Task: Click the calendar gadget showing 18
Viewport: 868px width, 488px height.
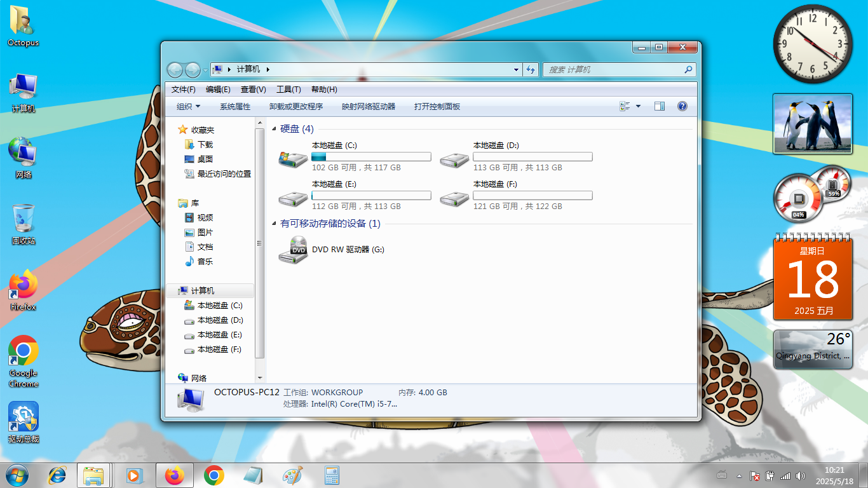Action: (813, 277)
